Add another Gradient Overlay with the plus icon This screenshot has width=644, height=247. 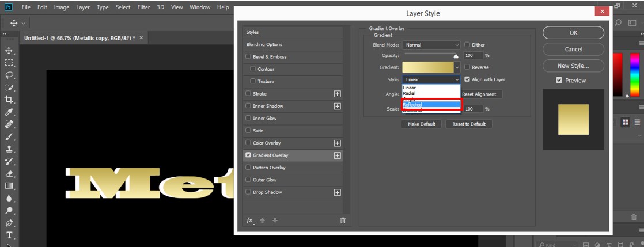point(337,155)
